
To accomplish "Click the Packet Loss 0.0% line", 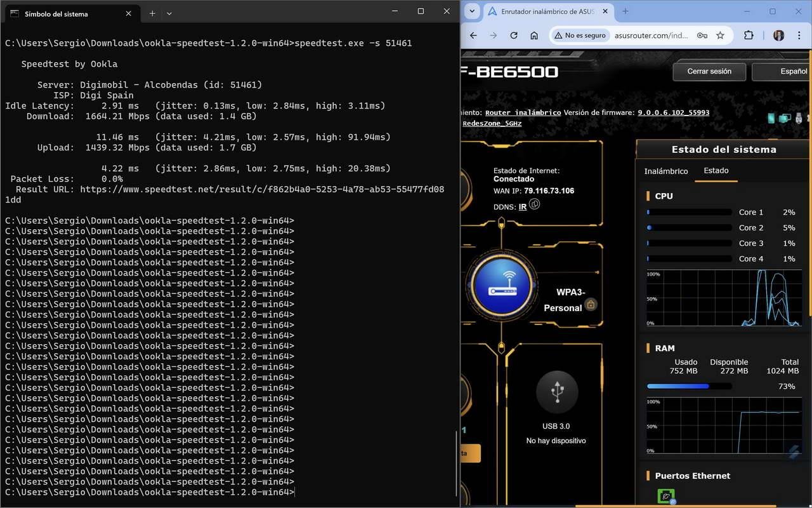I will (x=67, y=179).
